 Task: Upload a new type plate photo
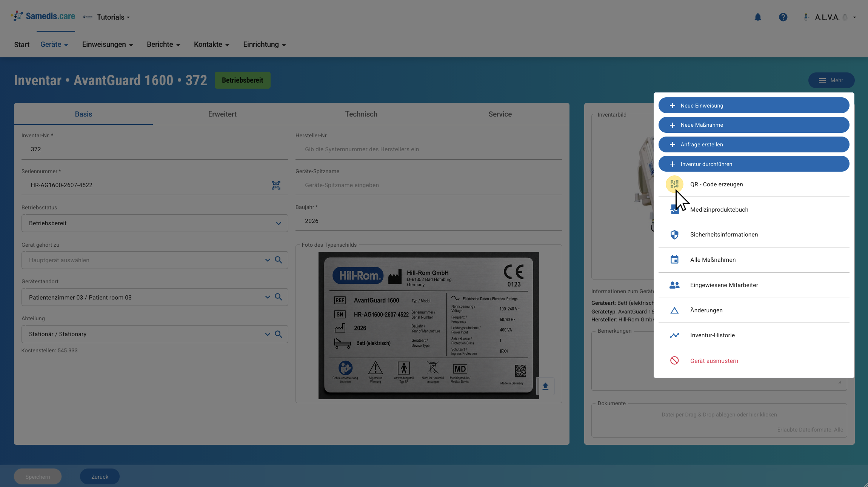pyautogui.click(x=545, y=386)
